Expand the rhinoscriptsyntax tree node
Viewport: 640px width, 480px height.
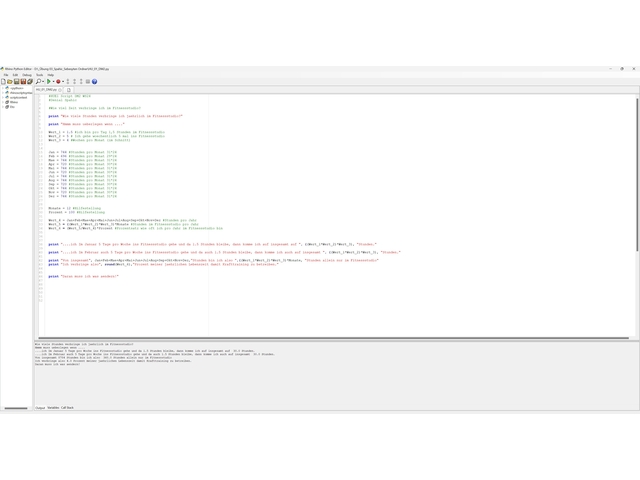coord(3,93)
